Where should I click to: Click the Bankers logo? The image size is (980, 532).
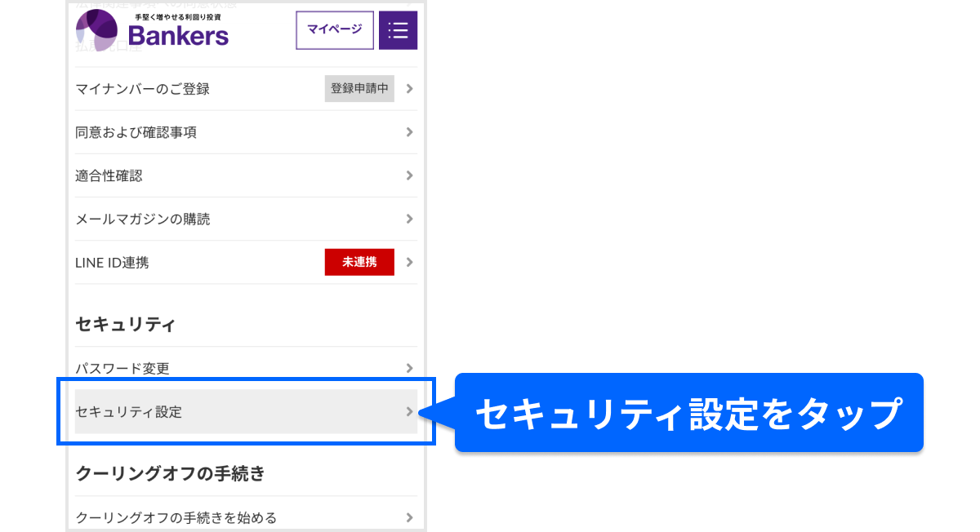tap(153, 29)
